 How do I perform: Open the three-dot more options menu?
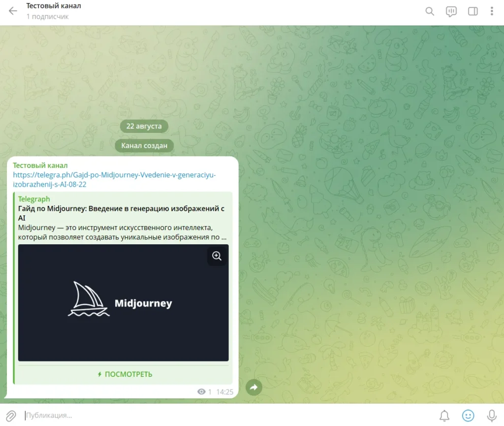[491, 11]
